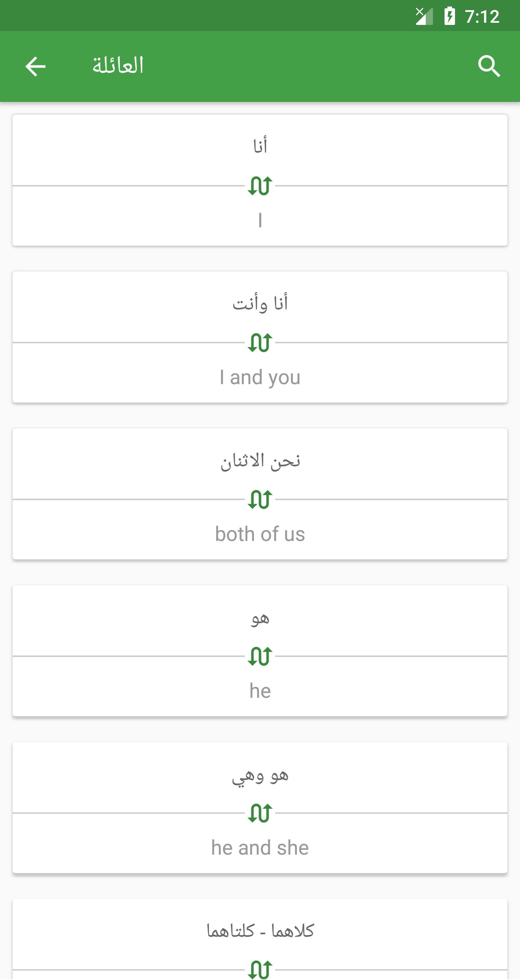520x980 pixels.
Task: Open the phrase هو وهي
Action: coord(260,775)
